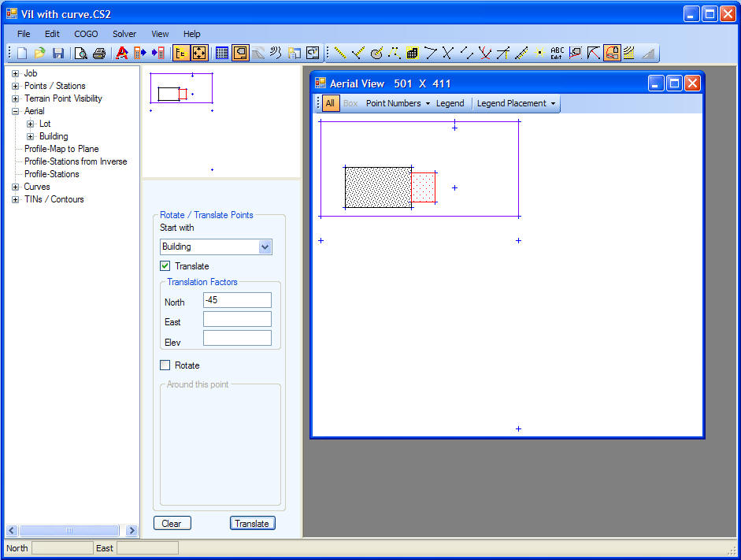Click the East translation factor field
Screen dimensions: 741x560
coord(237,319)
